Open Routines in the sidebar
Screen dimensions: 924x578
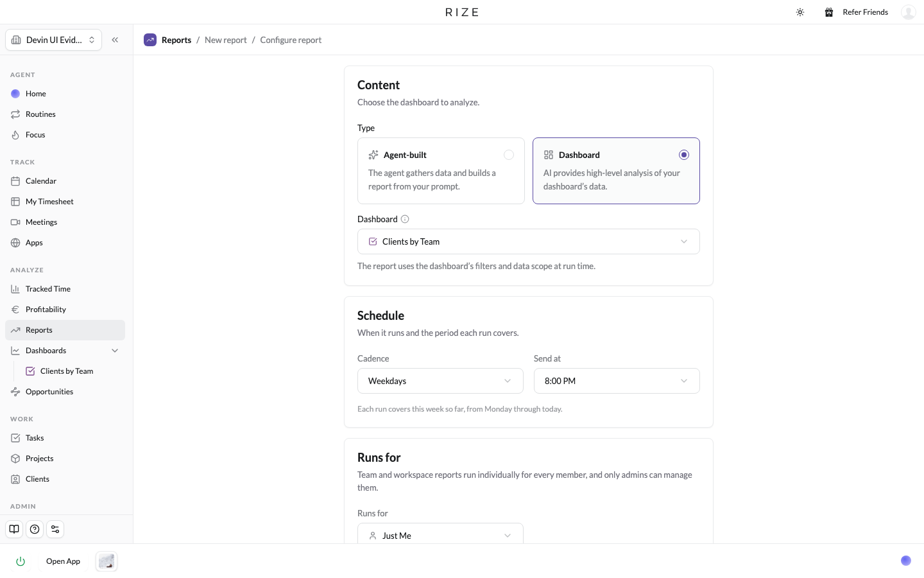(65, 114)
